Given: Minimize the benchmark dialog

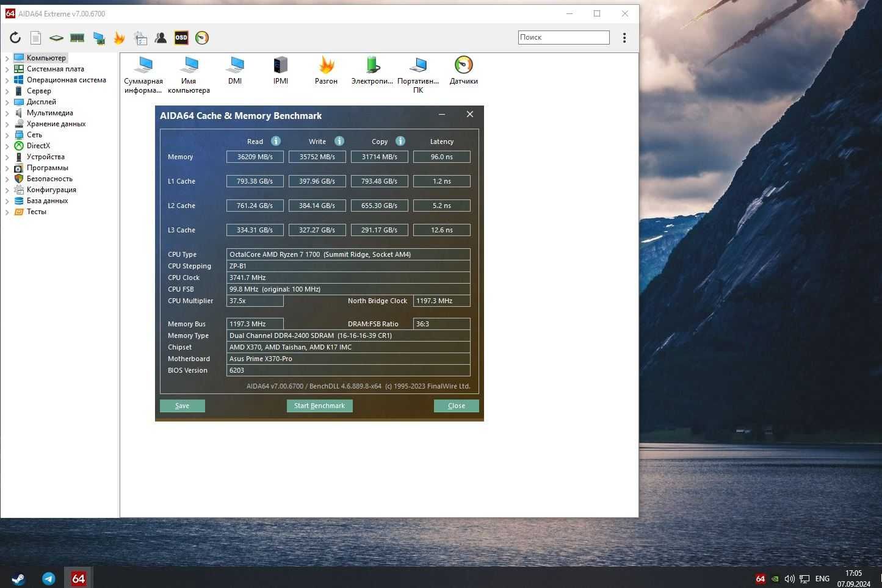Looking at the screenshot, I should click(442, 115).
